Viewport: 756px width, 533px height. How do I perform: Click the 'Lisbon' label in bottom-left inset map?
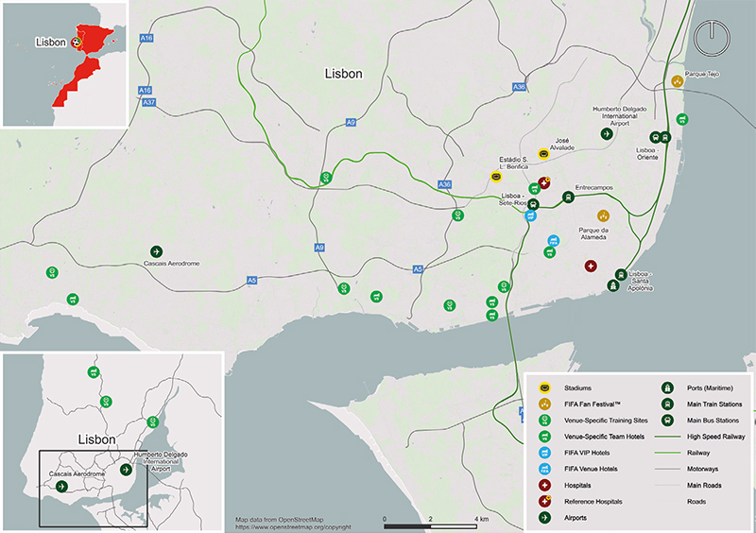tap(97, 439)
